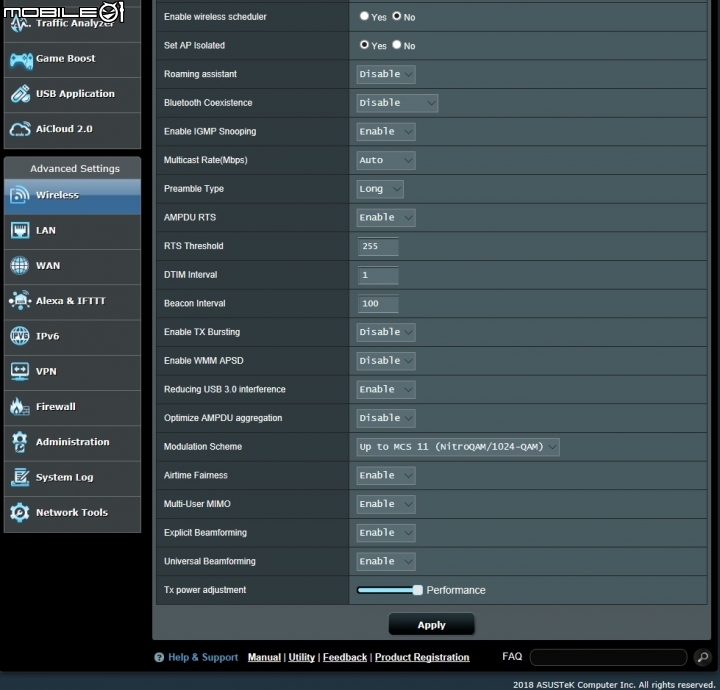Click the Beacon Interval input field

click(378, 303)
